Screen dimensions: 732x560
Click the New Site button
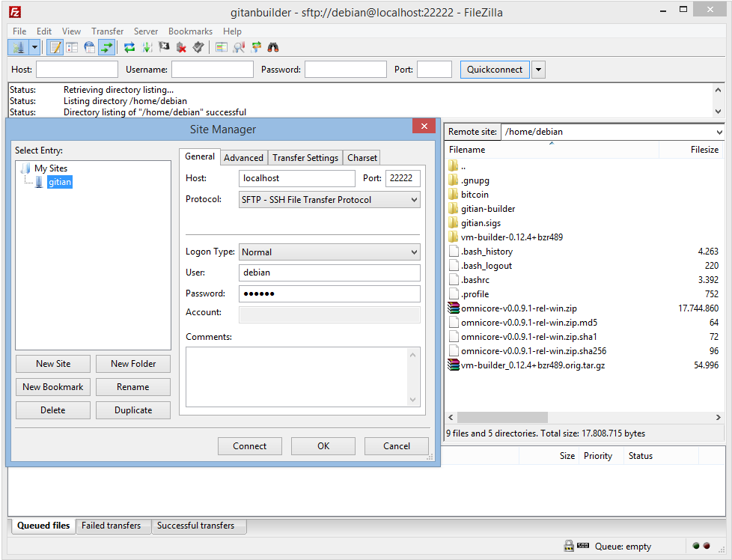coord(53,364)
